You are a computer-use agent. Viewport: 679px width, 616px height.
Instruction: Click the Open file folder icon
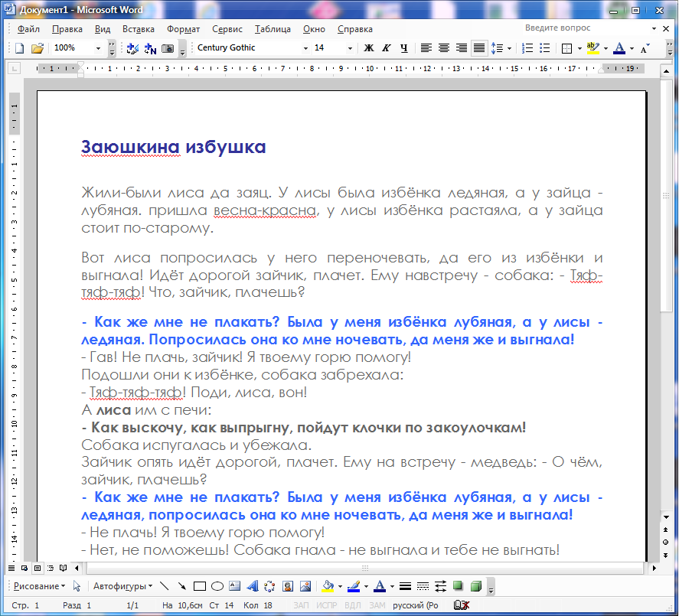38,48
